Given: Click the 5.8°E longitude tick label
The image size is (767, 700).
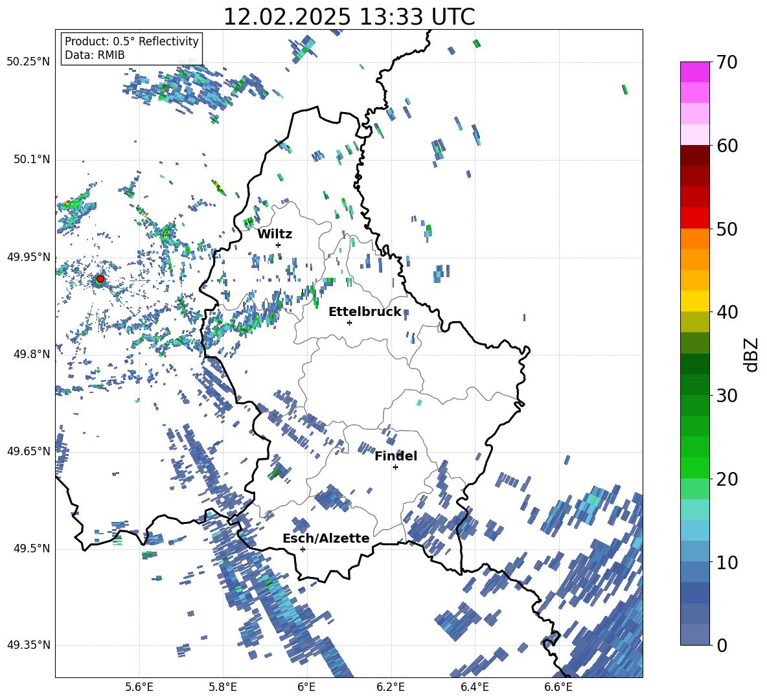Looking at the screenshot, I should pos(223,687).
